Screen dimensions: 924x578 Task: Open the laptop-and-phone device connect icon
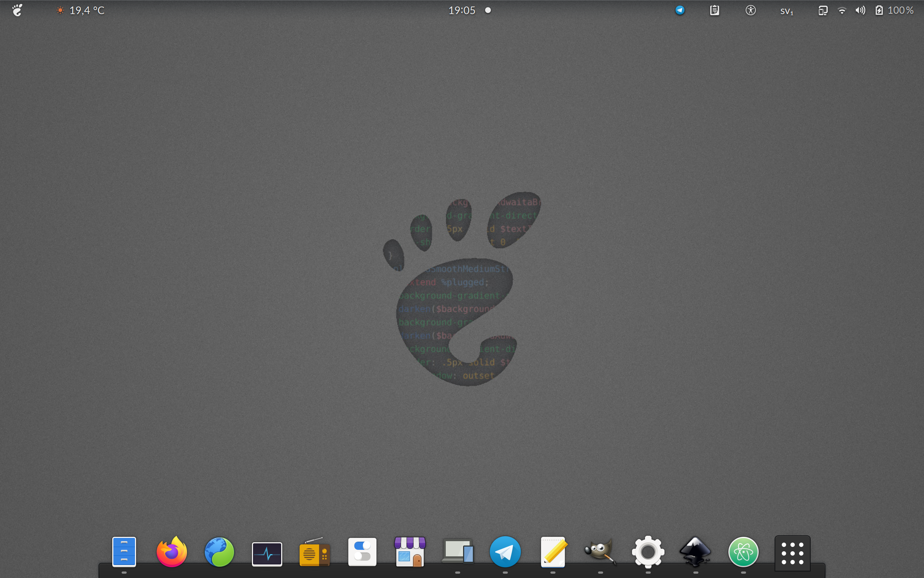click(458, 552)
